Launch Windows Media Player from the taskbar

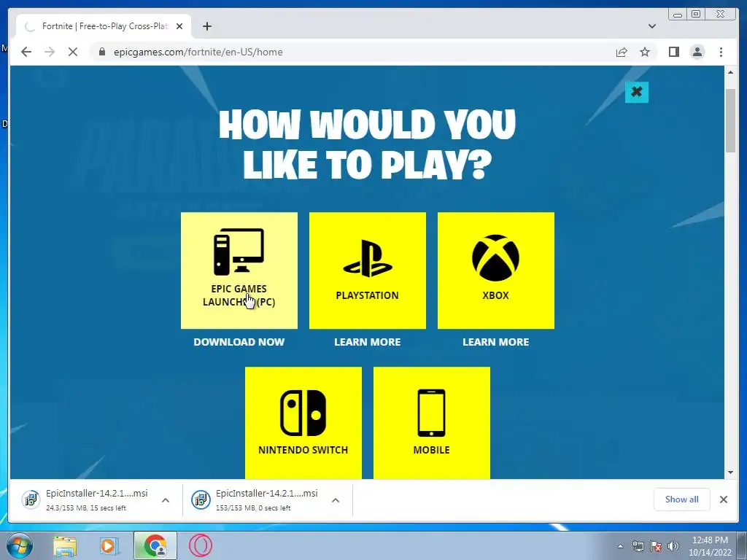tap(109, 545)
